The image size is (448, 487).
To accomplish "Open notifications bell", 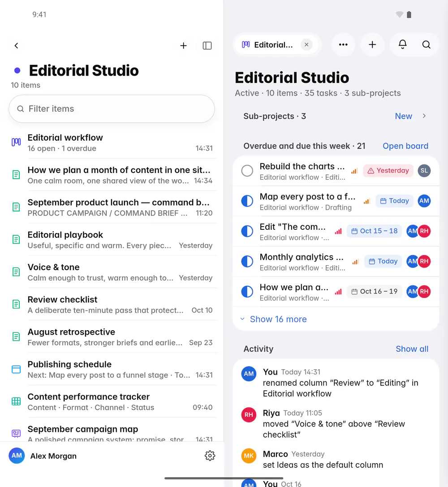I will tap(403, 45).
